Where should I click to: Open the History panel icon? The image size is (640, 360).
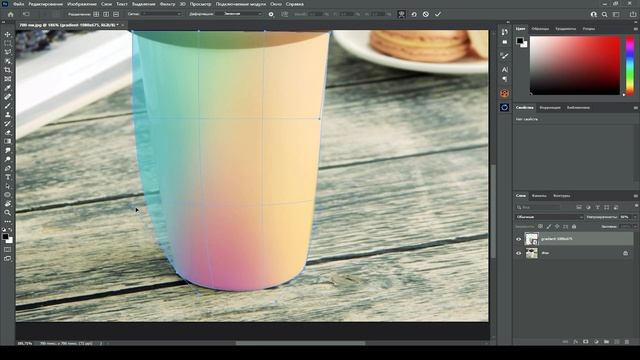pyautogui.click(x=504, y=32)
